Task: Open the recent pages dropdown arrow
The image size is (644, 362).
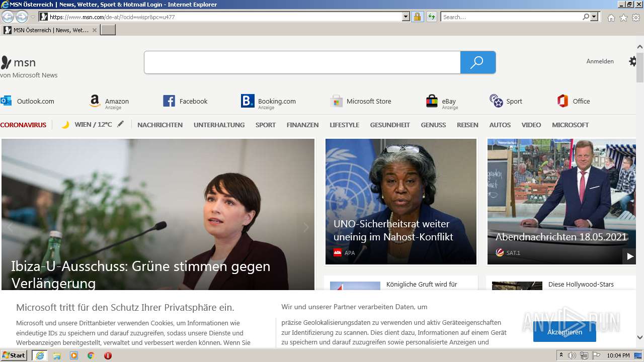Action: [33, 17]
